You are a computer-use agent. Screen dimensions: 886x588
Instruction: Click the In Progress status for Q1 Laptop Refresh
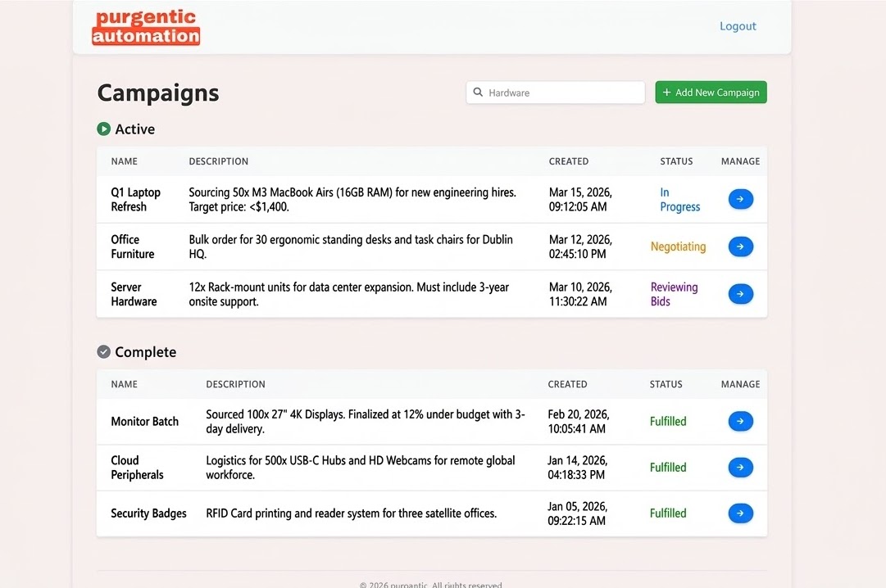679,199
